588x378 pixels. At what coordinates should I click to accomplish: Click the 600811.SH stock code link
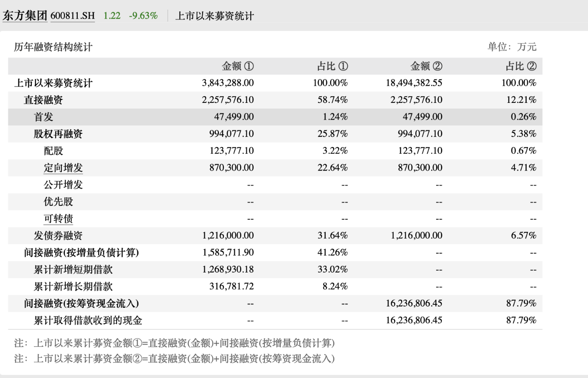pyautogui.click(x=72, y=16)
